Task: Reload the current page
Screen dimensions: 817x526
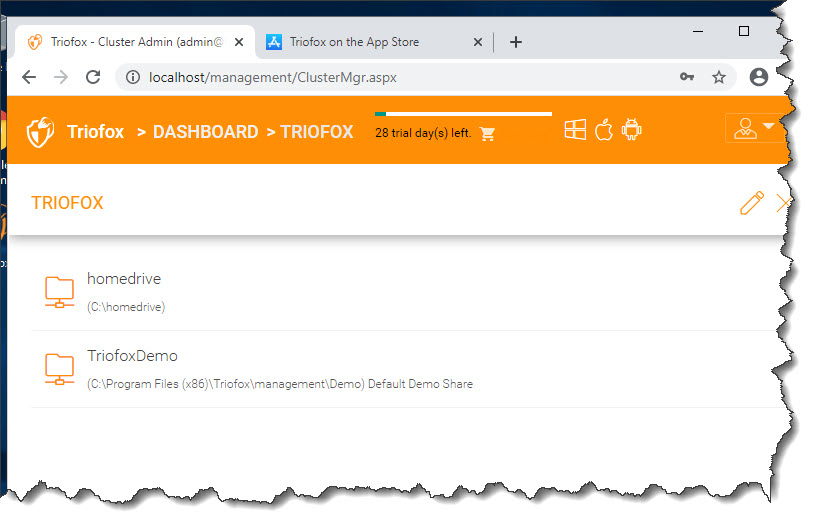Action: tap(93, 77)
